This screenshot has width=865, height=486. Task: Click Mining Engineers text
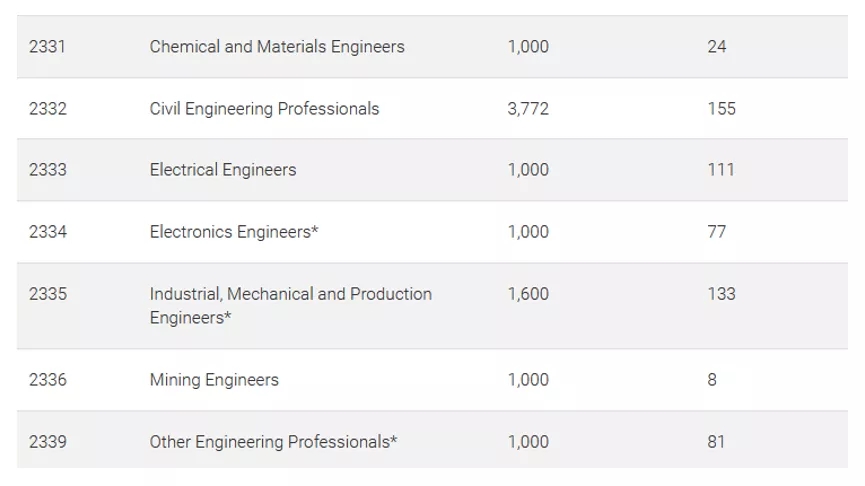click(x=214, y=380)
